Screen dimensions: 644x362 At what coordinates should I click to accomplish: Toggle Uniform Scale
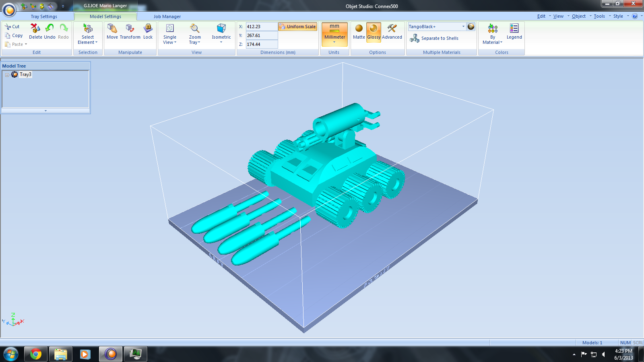pos(297,27)
